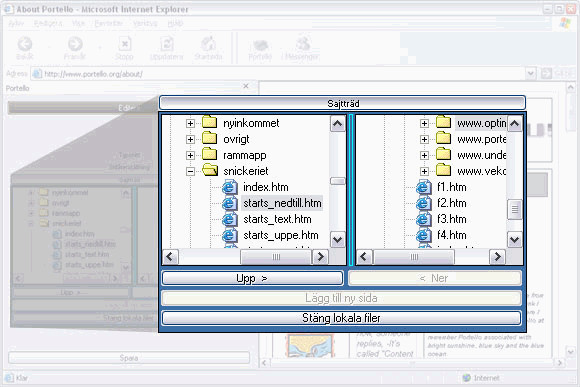Click the Sajtträd header button
Viewport: 580px width, 387px height.
pyautogui.click(x=343, y=103)
